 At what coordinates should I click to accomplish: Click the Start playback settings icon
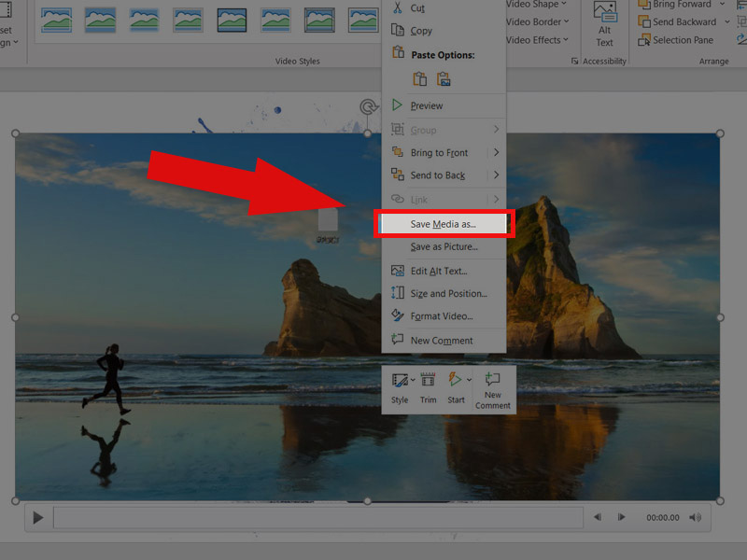(x=457, y=381)
